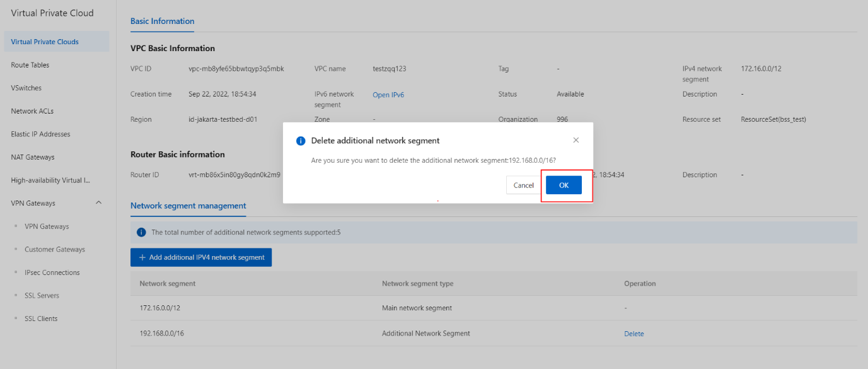This screenshot has width=868, height=369.
Task: Select Network segment management tab
Action: point(188,206)
